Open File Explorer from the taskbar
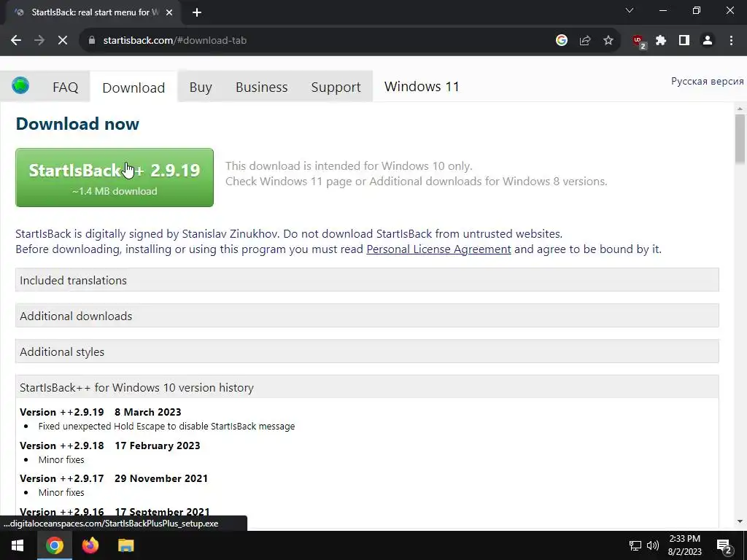The image size is (747, 560). click(125, 545)
